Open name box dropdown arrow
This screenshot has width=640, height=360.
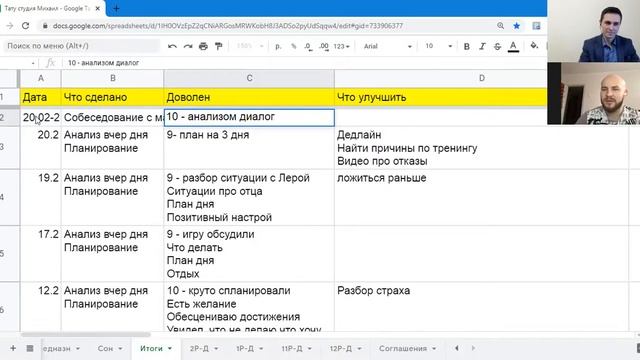33,63
